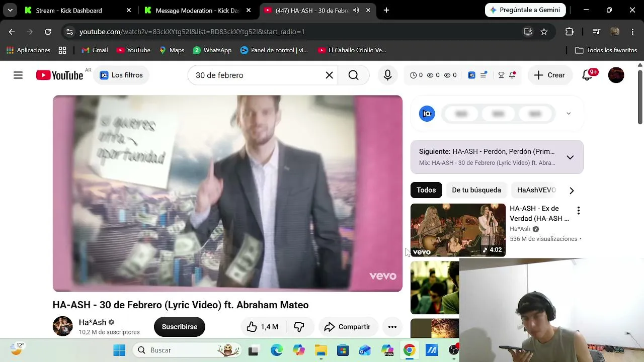Open the Ha*Ash channel name link

pyautogui.click(x=93, y=322)
